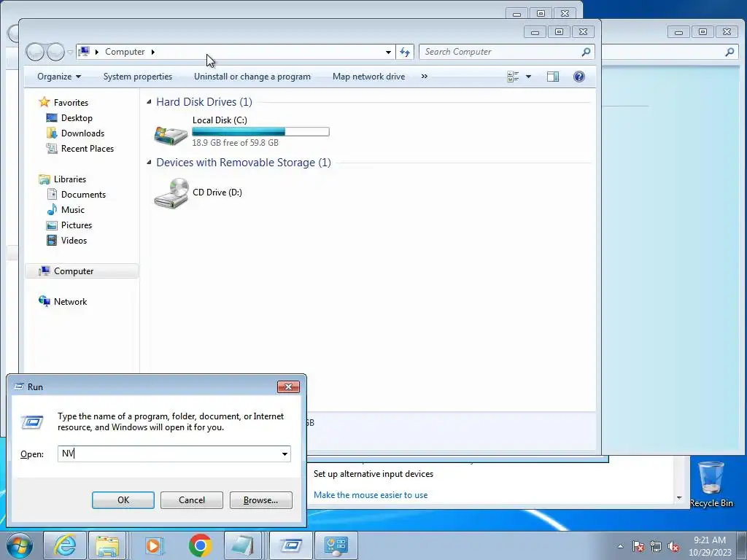Open recent pages dropdown near navigation arrows
The height and width of the screenshot is (560, 747).
click(70, 52)
